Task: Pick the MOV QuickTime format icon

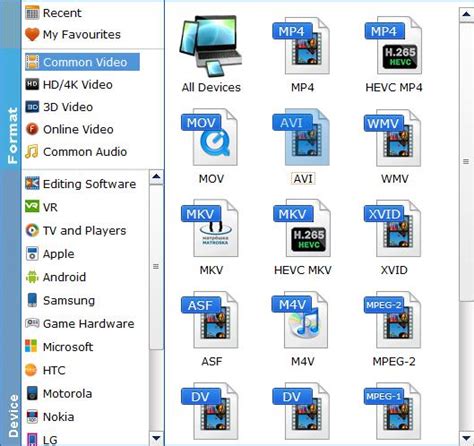Action: pyautogui.click(x=210, y=137)
